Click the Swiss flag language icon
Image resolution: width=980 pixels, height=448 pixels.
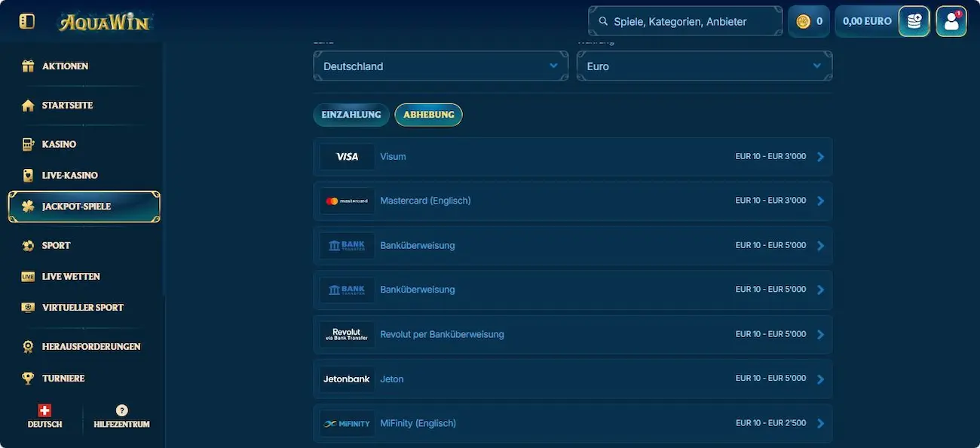44,410
